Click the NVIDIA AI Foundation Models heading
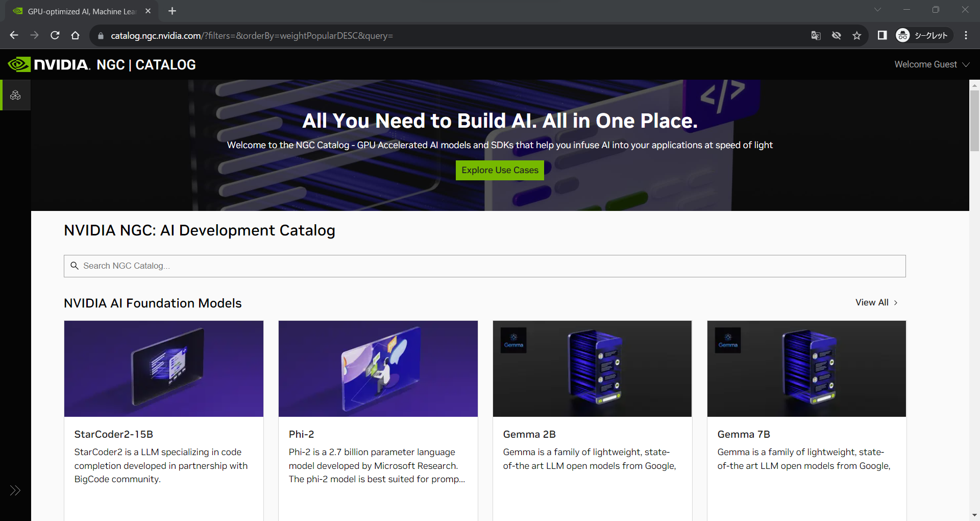This screenshot has width=980, height=521. pos(153,303)
